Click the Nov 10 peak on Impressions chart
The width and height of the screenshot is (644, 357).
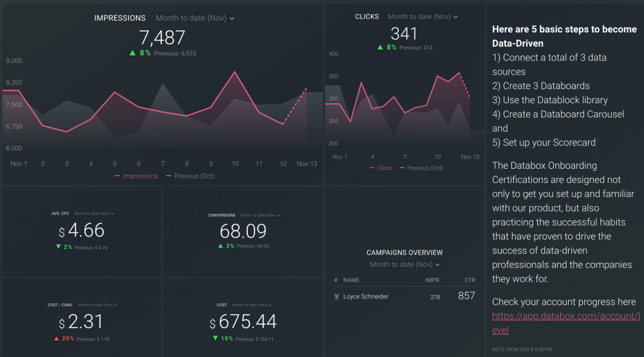click(x=235, y=72)
